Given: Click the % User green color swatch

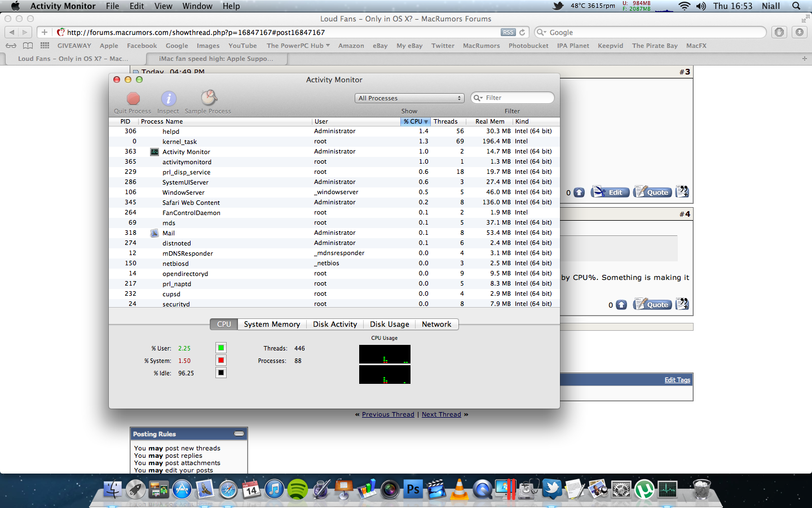Looking at the screenshot, I should [x=221, y=348].
